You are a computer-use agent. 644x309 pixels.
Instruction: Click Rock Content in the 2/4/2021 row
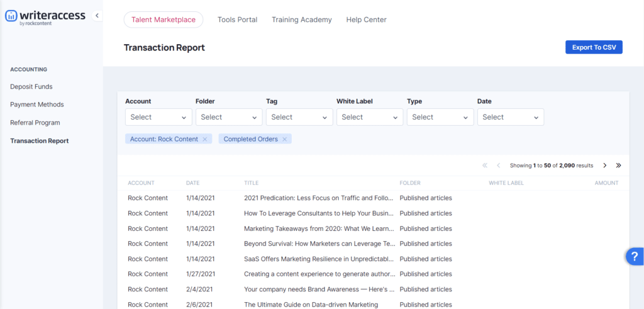pyautogui.click(x=148, y=289)
